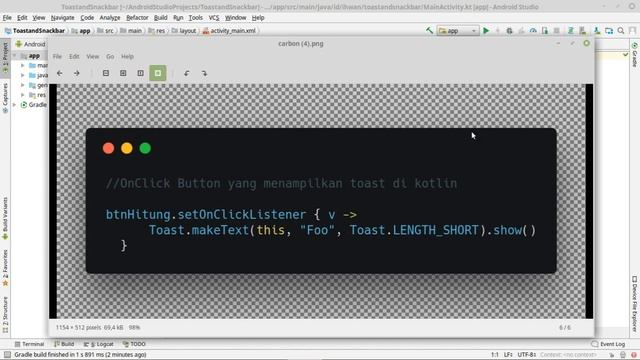The height and width of the screenshot is (360, 640).
Task: Open Android Studio VCS menu
Action: [214, 18]
